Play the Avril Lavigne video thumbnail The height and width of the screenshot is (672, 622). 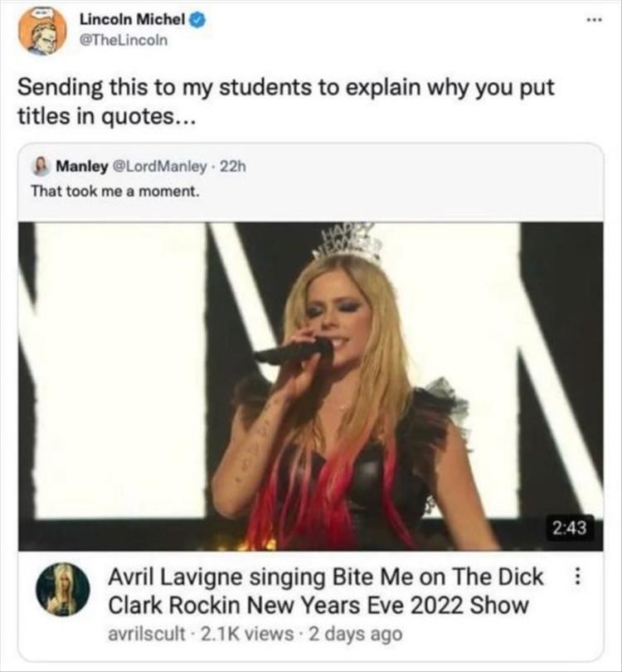310,385
